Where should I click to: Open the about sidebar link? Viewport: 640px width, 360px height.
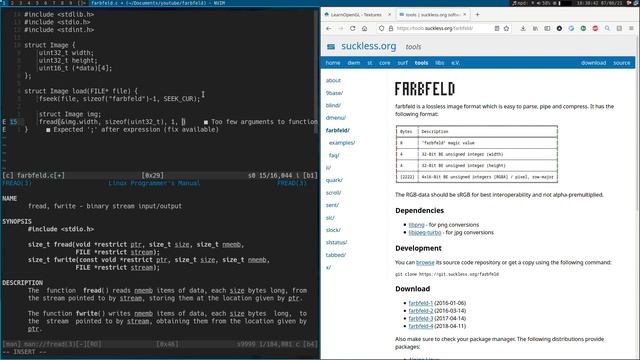tap(333, 80)
